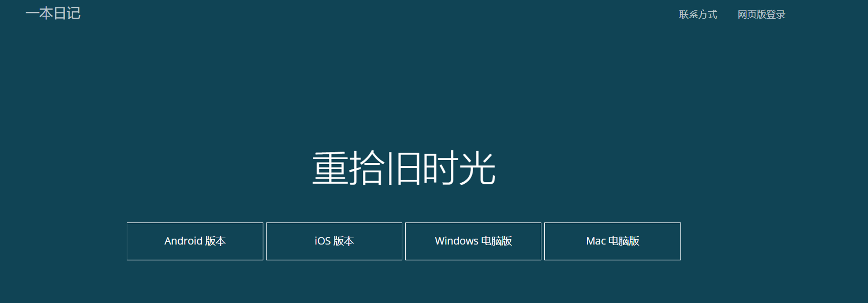
Task: Choose the Mac desktop download
Action: pos(612,241)
